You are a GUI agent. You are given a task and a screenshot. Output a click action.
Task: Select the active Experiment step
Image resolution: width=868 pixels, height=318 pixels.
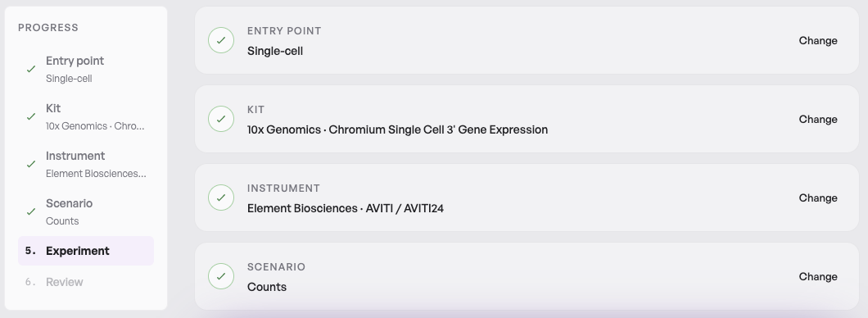click(x=86, y=251)
